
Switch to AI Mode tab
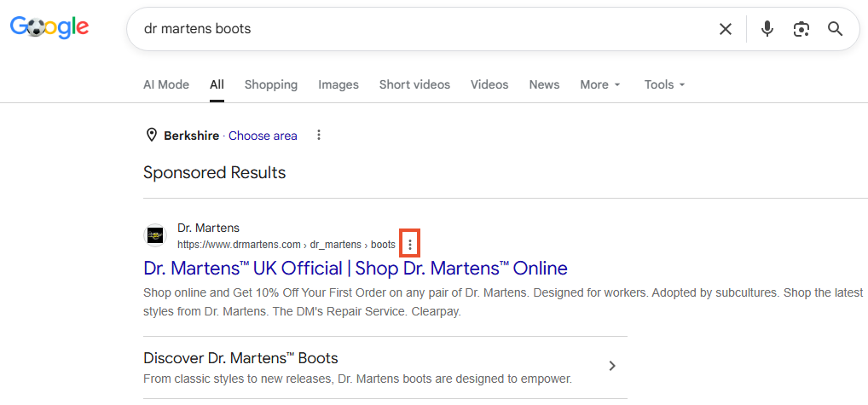pos(166,84)
